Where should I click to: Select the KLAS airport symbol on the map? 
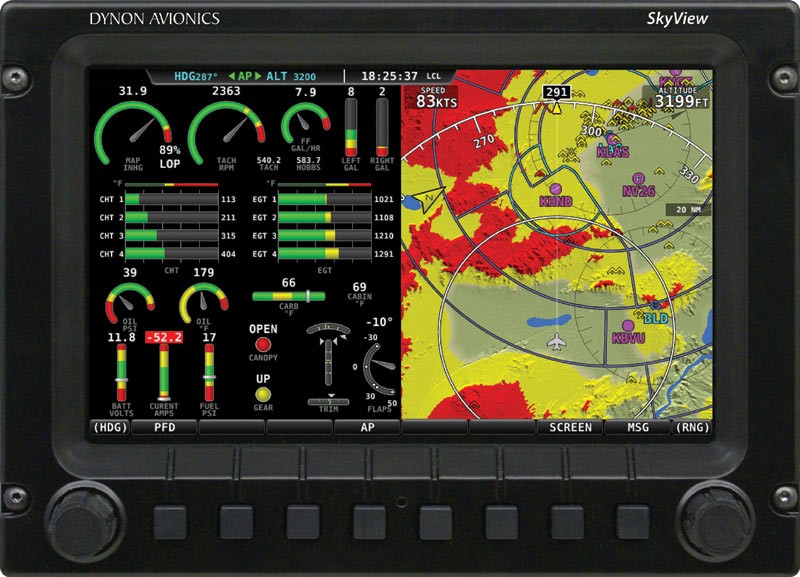612,139
